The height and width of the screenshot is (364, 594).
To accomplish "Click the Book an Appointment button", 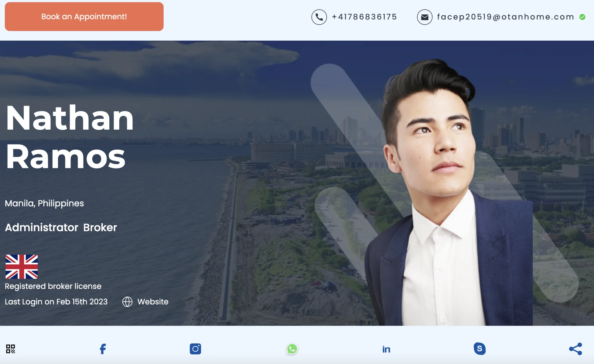I will click(x=84, y=17).
